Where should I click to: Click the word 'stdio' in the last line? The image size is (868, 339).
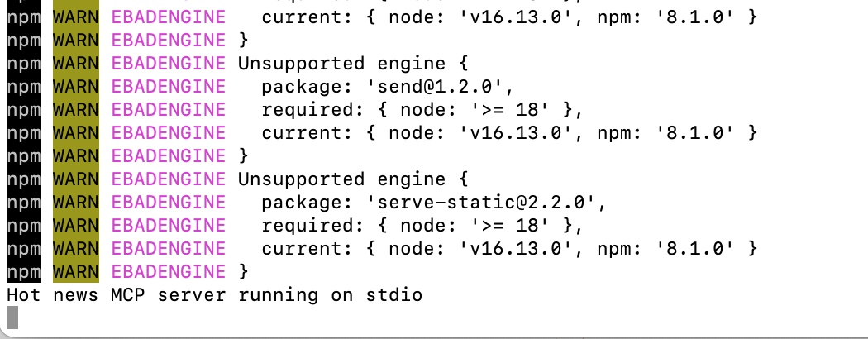(394, 294)
